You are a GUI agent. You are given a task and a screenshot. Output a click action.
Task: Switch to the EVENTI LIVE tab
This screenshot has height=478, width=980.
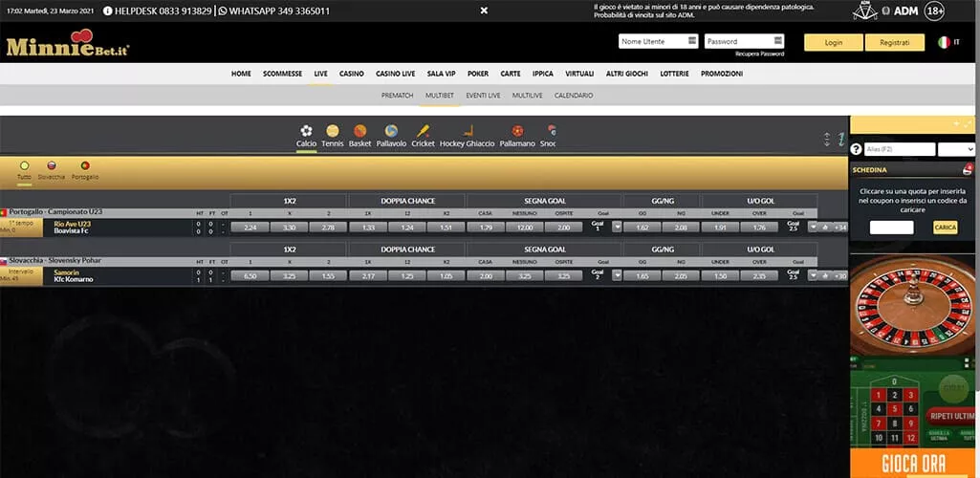pos(483,96)
